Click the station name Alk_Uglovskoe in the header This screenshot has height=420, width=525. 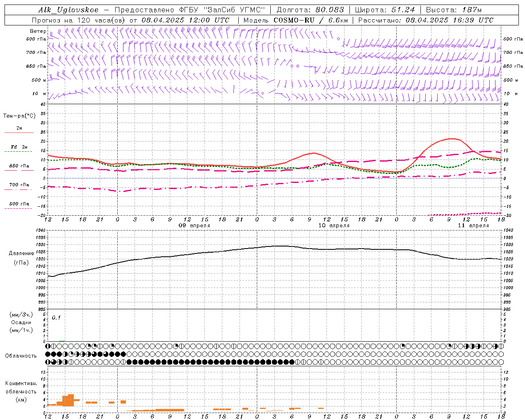(x=68, y=10)
